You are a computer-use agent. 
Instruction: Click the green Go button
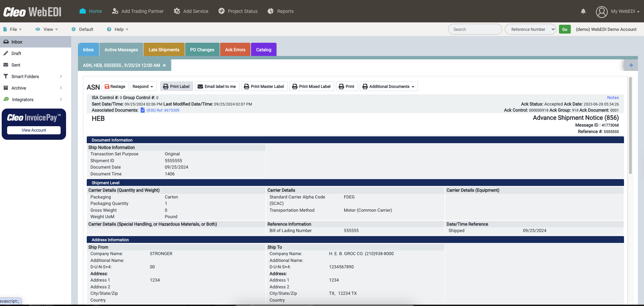tap(565, 30)
